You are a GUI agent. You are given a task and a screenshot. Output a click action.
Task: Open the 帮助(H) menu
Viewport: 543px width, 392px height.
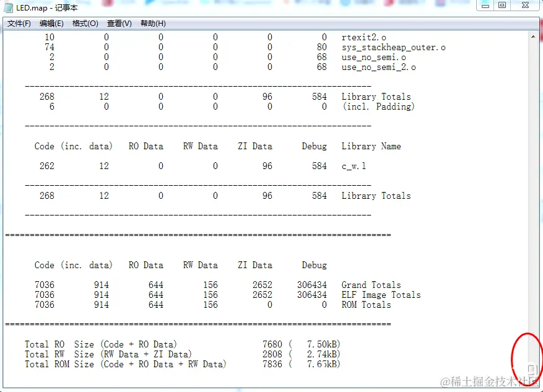tap(153, 24)
